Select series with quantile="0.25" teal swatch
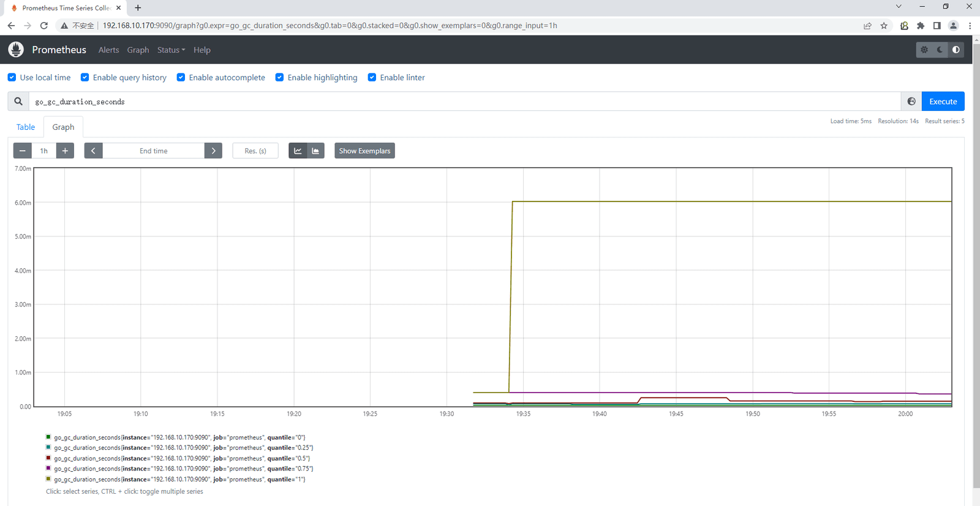980x506 pixels. tap(48, 447)
